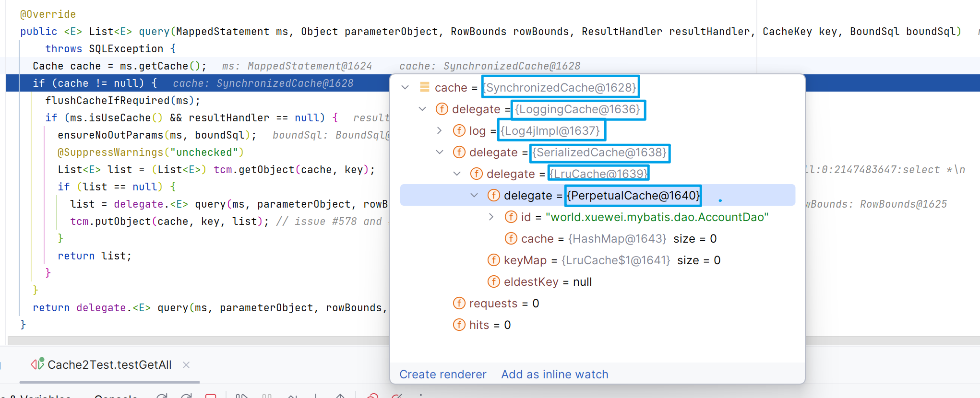Click the field icon of the LruCache delegate
Screen dimensions: 980x398
(x=476, y=174)
